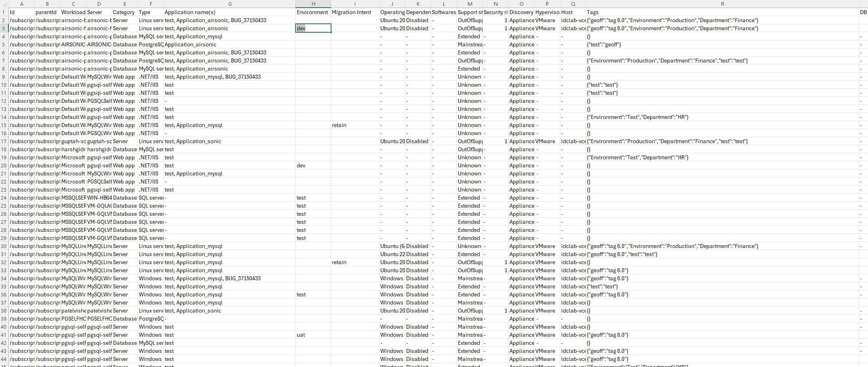
Task: Click the 'test' Environment cell in row 24
Action: [x=313, y=198]
